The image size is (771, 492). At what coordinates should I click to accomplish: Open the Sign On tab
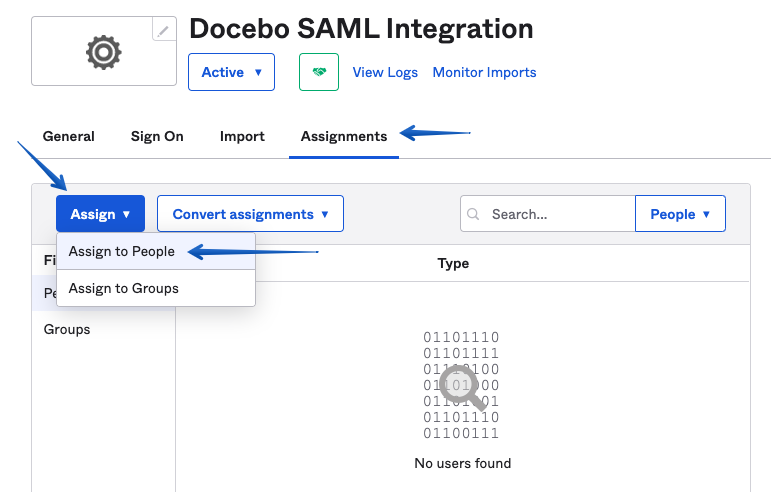tap(157, 136)
